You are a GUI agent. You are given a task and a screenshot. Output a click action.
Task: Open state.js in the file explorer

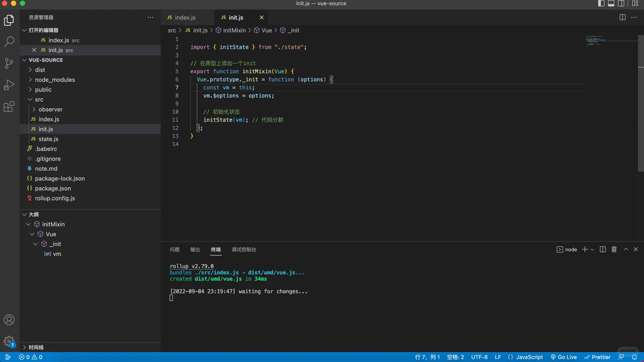coord(48,139)
